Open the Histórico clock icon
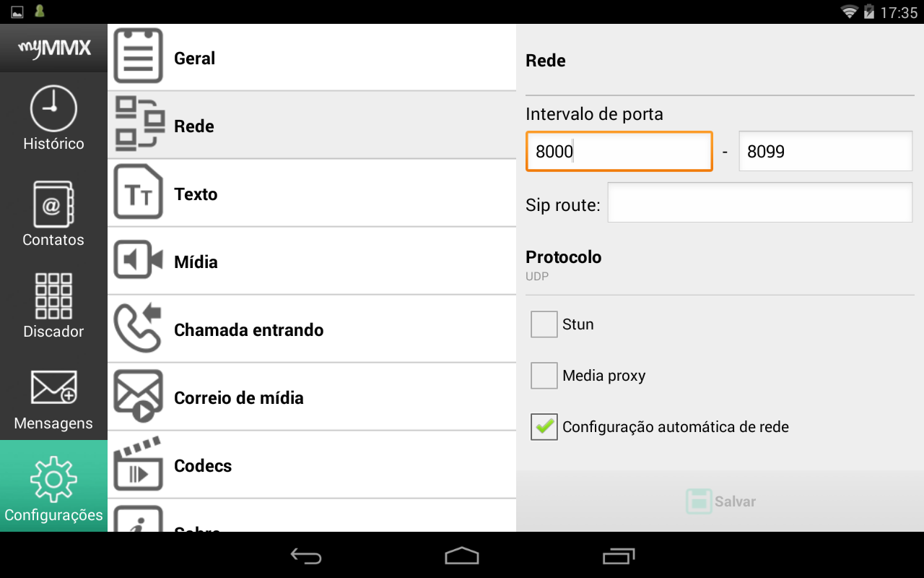This screenshot has height=578, width=924. point(53,108)
